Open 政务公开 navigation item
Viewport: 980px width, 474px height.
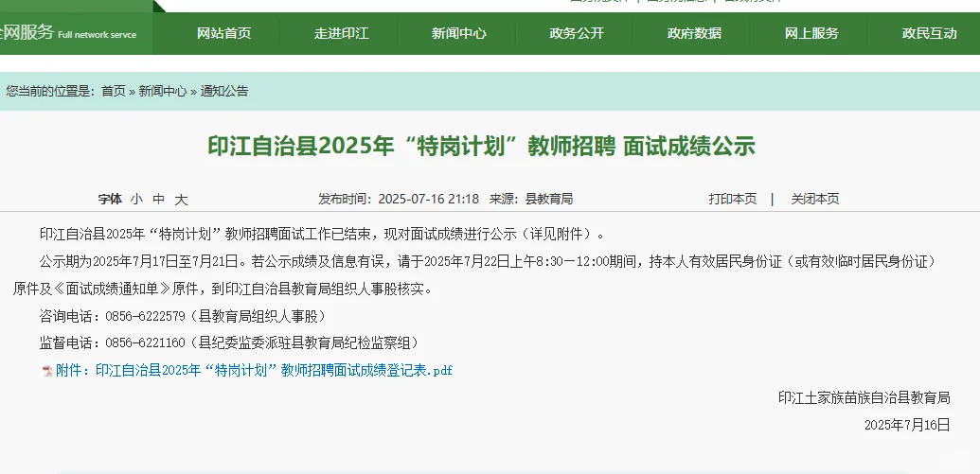click(x=577, y=34)
